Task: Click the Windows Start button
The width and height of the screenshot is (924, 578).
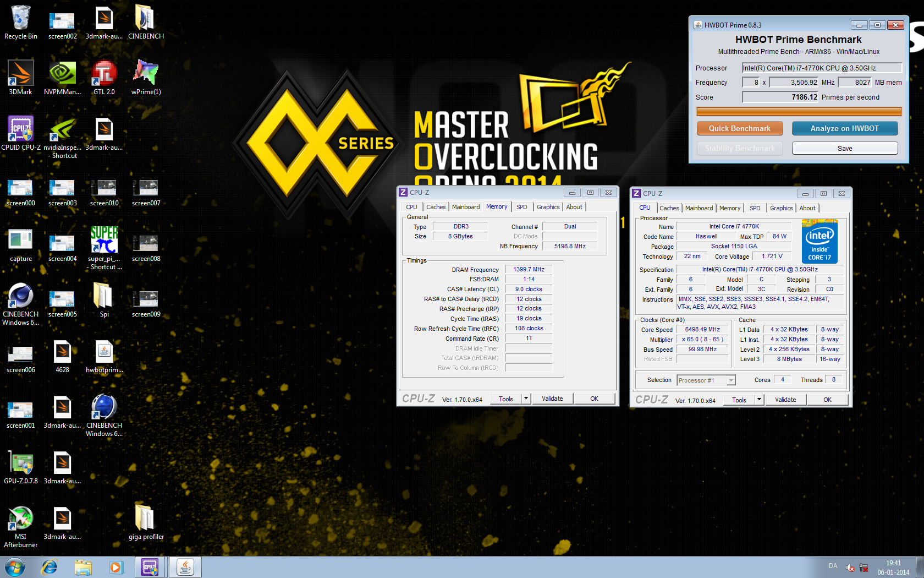Action: point(15,567)
